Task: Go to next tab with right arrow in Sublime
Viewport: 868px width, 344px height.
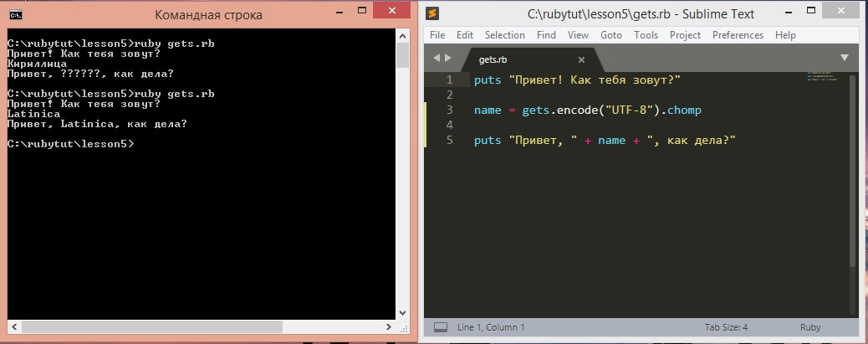Action: point(448,58)
